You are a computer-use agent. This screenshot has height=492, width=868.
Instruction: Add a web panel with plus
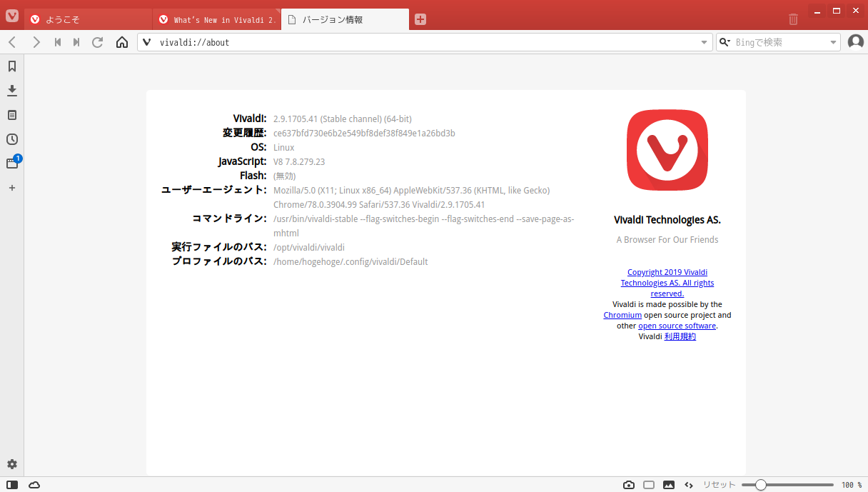[x=12, y=188]
